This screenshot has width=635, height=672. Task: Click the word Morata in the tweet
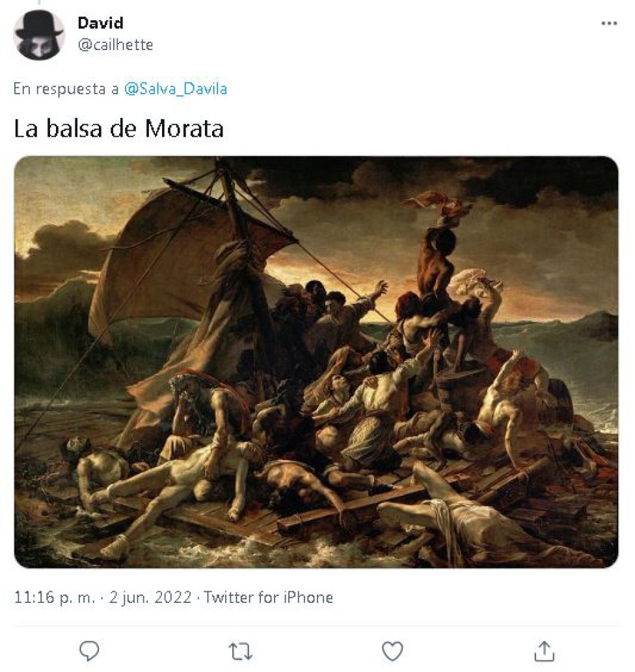coord(184,128)
